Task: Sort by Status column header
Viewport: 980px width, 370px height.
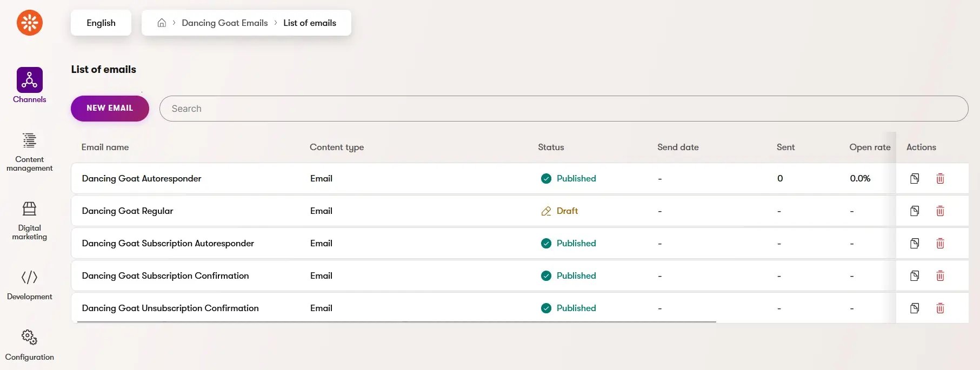Action: pyautogui.click(x=551, y=147)
